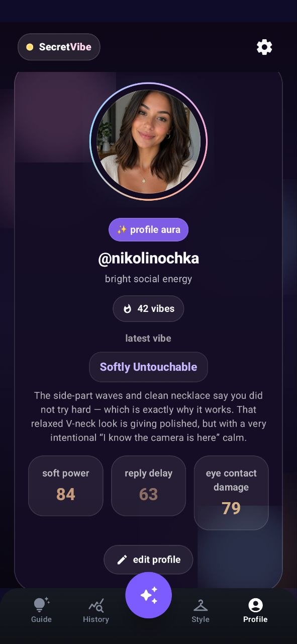Open the reply delay 63 stat card
This screenshot has height=644, width=297.
(x=148, y=486)
